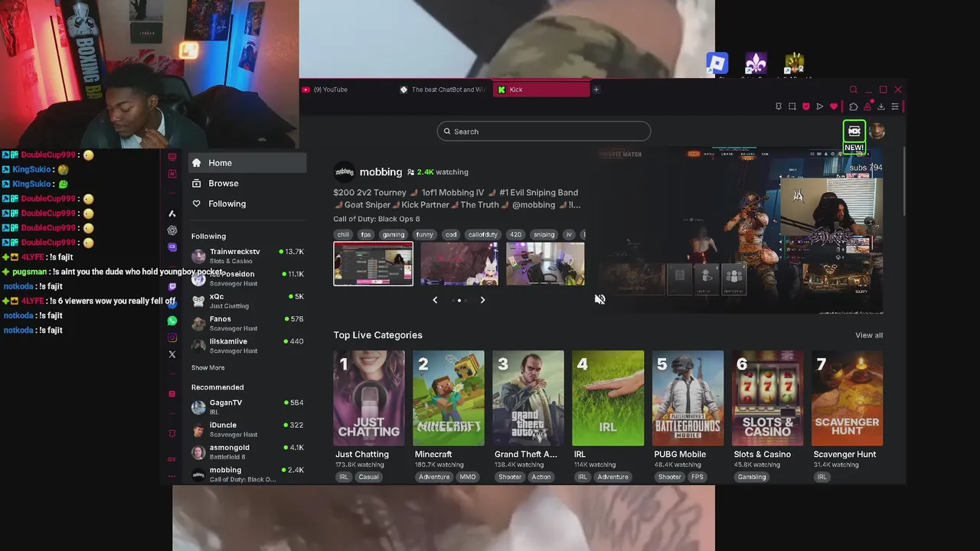Open the Kick user avatar menu
The image size is (980, 551).
[877, 131]
